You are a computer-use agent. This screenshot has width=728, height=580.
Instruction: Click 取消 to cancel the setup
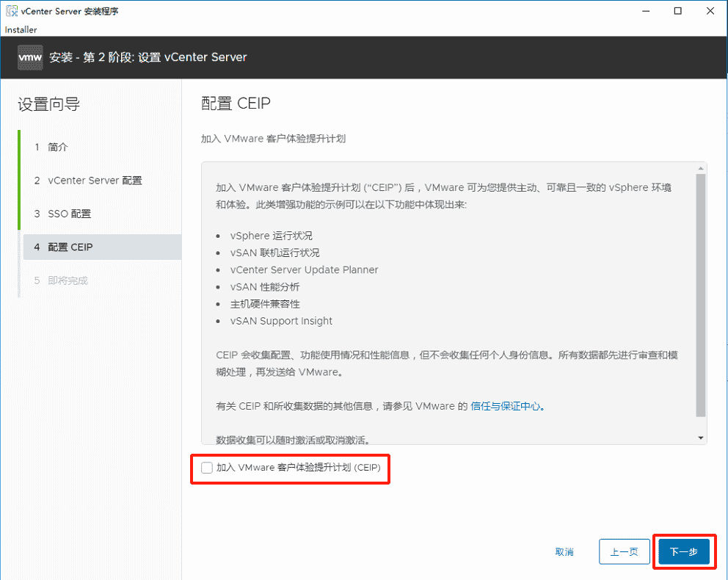pos(564,551)
